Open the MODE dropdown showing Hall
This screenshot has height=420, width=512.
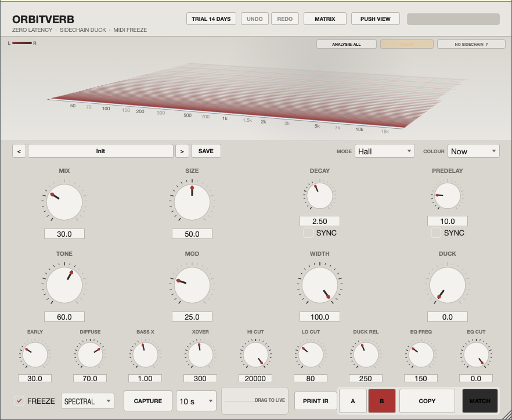(x=385, y=151)
